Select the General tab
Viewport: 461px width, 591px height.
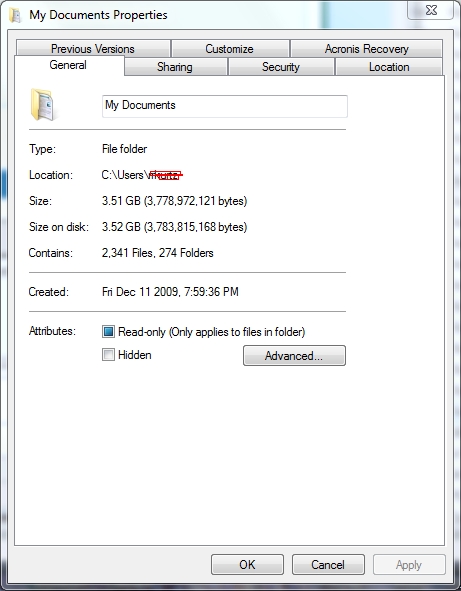click(x=69, y=65)
